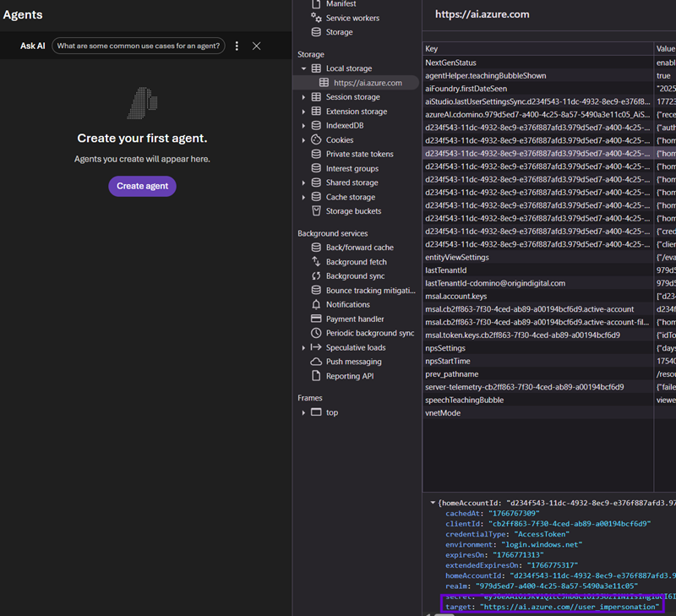This screenshot has height=616, width=676.
Task: Collapse the Local storage tree node
Action: click(303, 68)
